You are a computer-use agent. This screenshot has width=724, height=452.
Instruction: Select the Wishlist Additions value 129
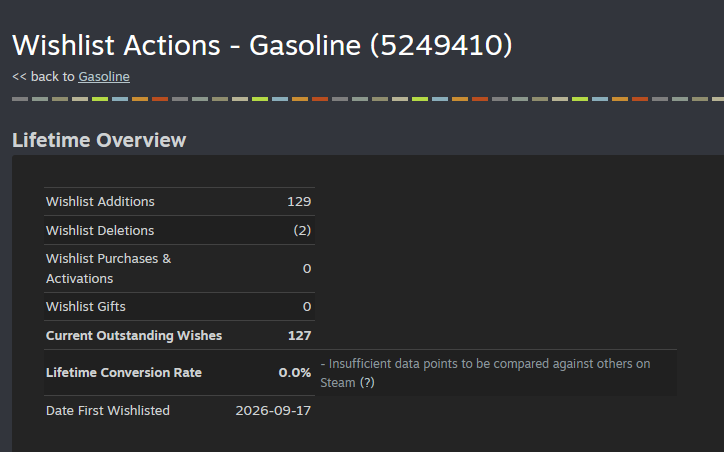[299, 202]
